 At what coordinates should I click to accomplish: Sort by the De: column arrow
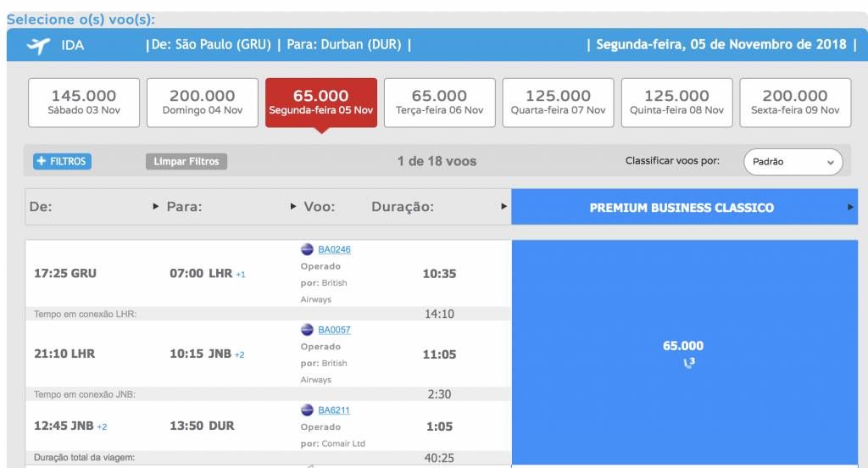156,207
